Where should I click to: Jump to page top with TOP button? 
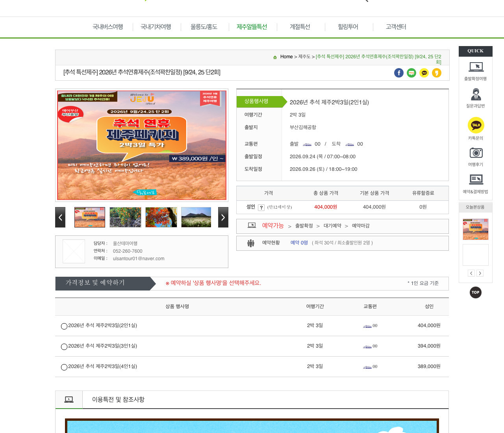pos(476,292)
